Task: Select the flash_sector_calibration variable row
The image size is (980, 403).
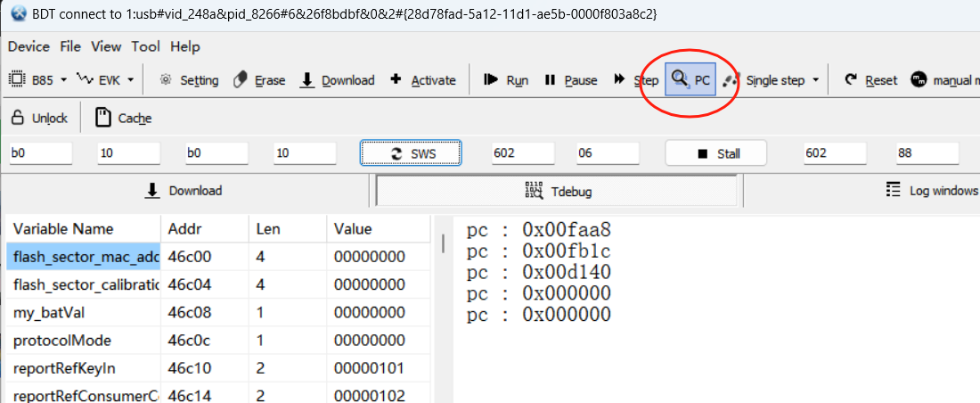Action: pos(218,284)
